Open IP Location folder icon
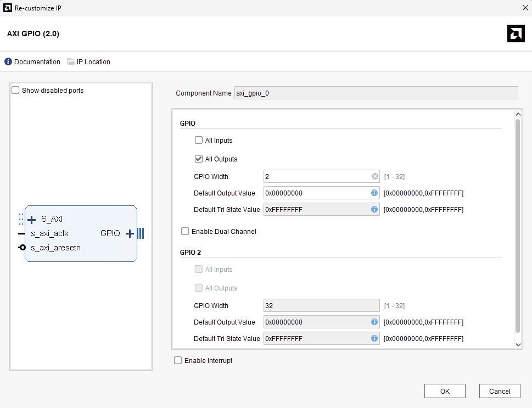532x408 pixels. (71, 62)
